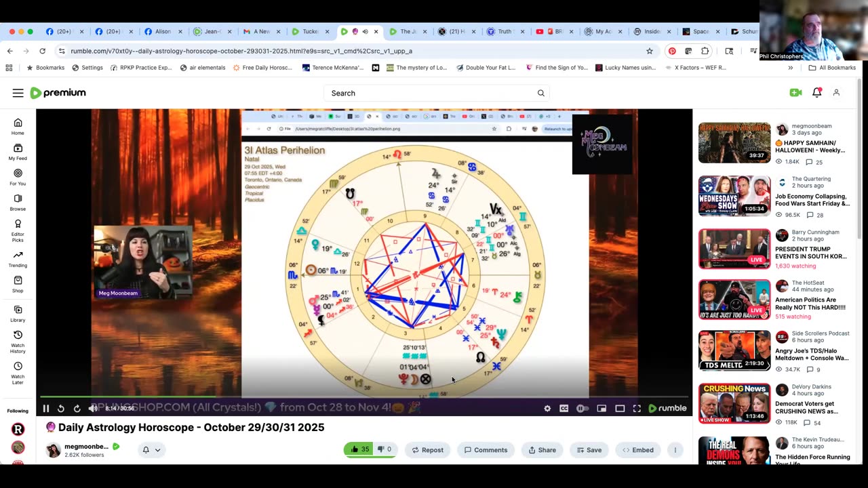Open My Feed in sidebar
This screenshot has width=868, height=488.
tap(18, 152)
